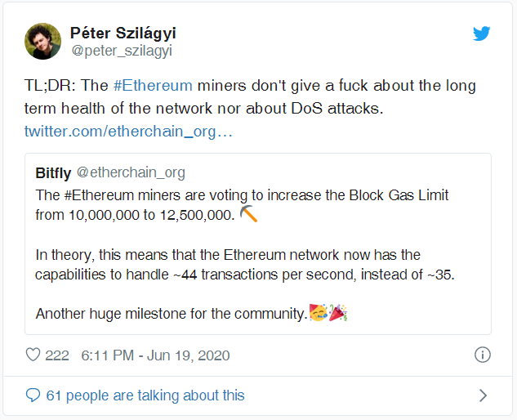Click the Péter Szilágyi display name

click(123, 33)
